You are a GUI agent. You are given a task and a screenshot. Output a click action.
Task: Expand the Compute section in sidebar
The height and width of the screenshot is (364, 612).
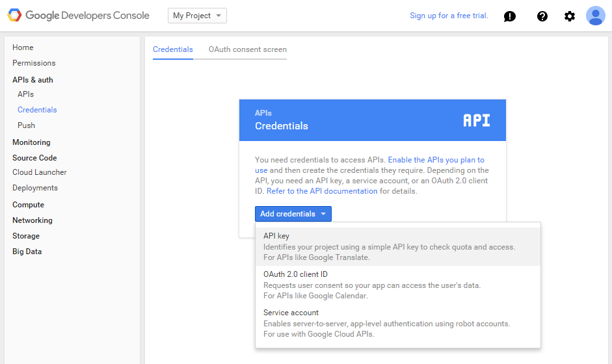pyautogui.click(x=28, y=205)
